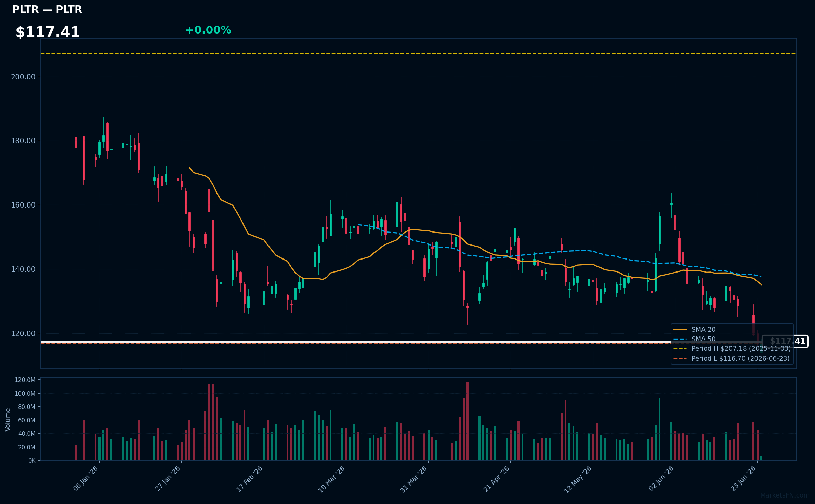Click the $117.41 current price tag on right edge
Viewport: 815px width, 504px height.
785,341
